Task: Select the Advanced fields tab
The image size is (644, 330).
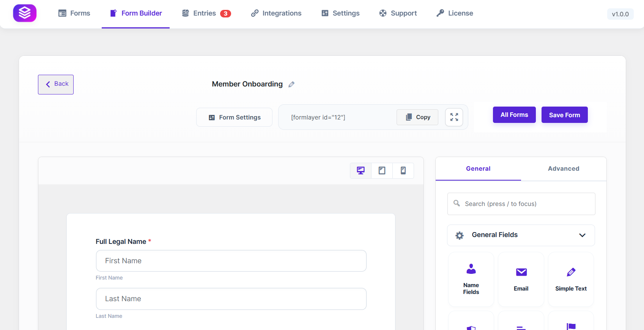Action: point(564,169)
